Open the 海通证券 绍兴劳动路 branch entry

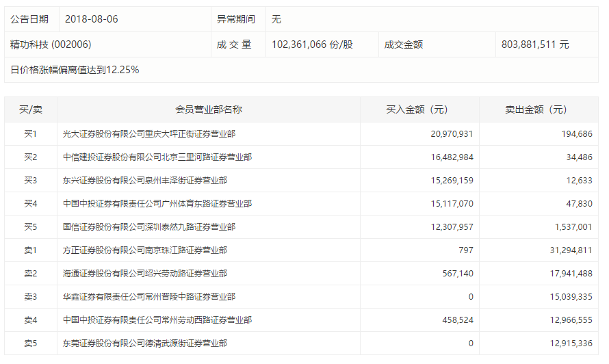coord(144,274)
